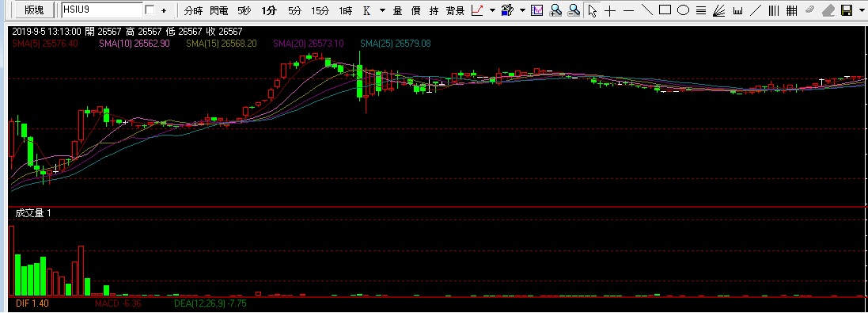
Task: Expand the K chart type dropdown arrow
Action: 382,10
